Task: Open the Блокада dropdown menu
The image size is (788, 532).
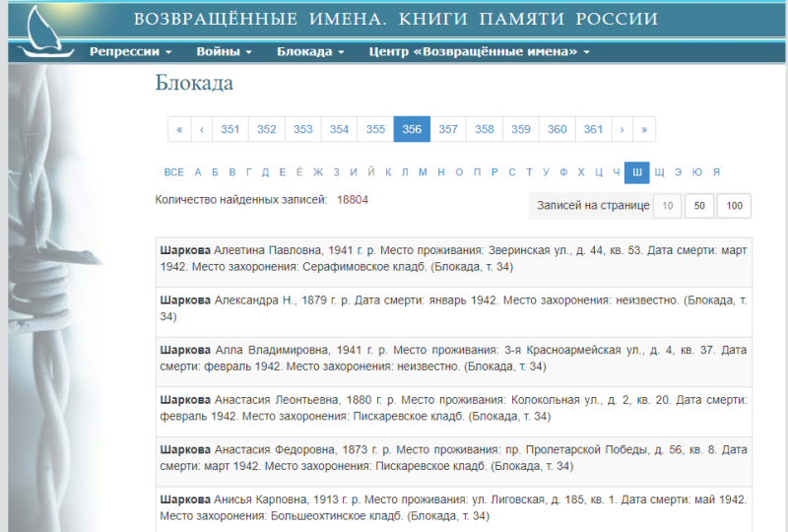Action: (x=310, y=52)
